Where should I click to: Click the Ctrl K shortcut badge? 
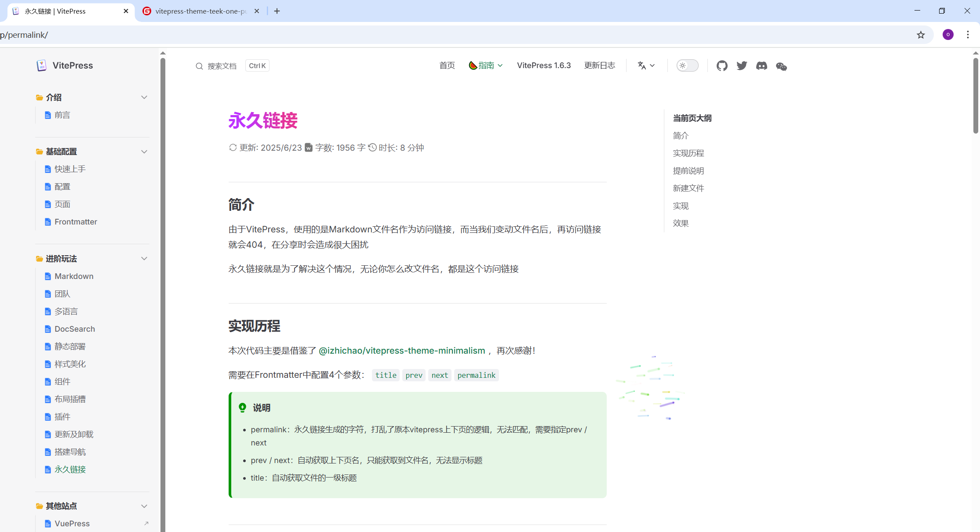257,66
